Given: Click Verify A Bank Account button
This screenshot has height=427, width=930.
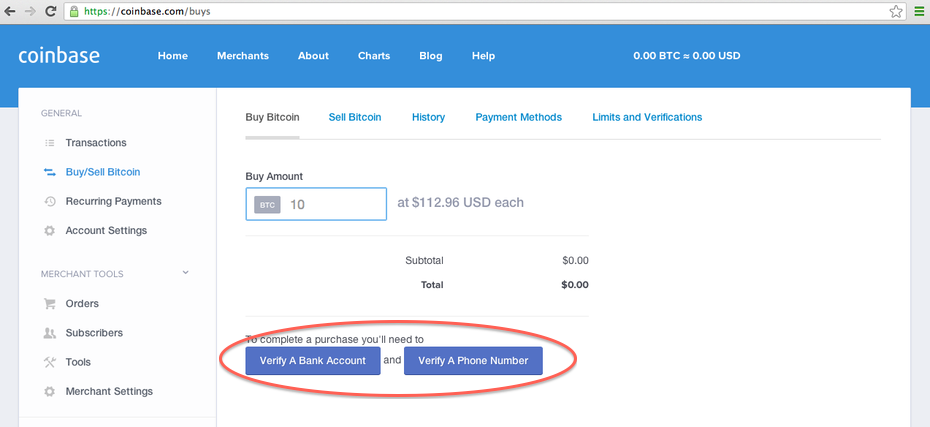Looking at the screenshot, I should pyautogui.click(x=313, y=361).
